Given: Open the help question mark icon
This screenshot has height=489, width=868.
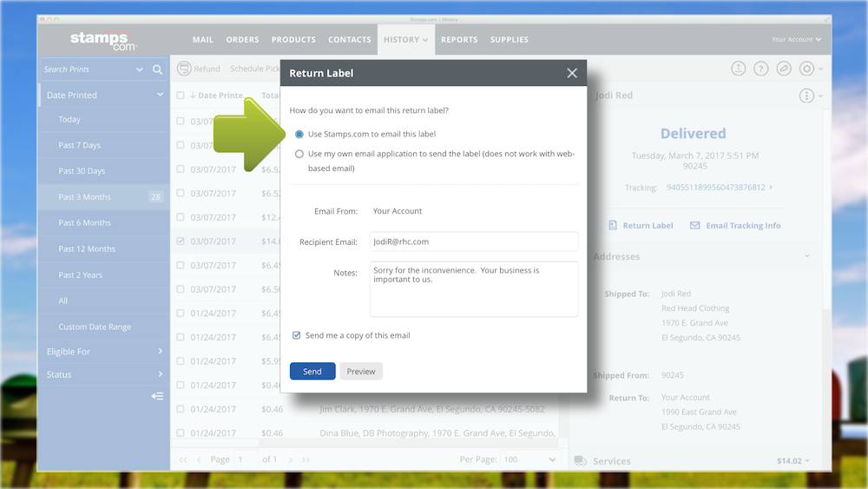Looking at the screenshot, I should (x=760, y=69).
